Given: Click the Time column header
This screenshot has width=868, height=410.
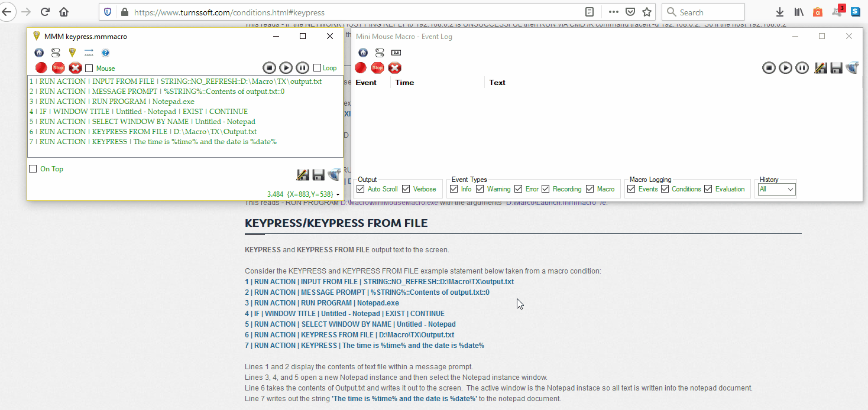Looking at the screenshot, I should pos(404,83).
